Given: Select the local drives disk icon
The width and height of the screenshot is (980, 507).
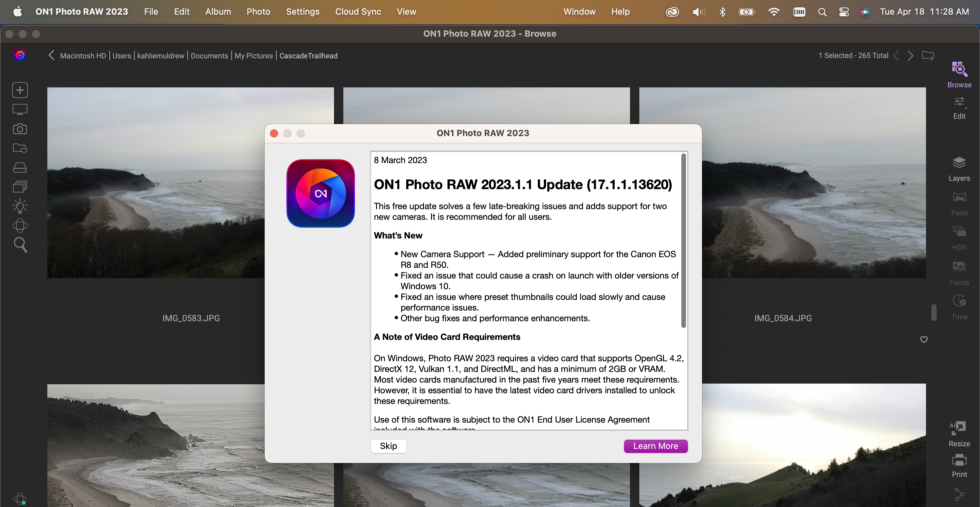Looking at the screenshot, I should click(20, 167).
